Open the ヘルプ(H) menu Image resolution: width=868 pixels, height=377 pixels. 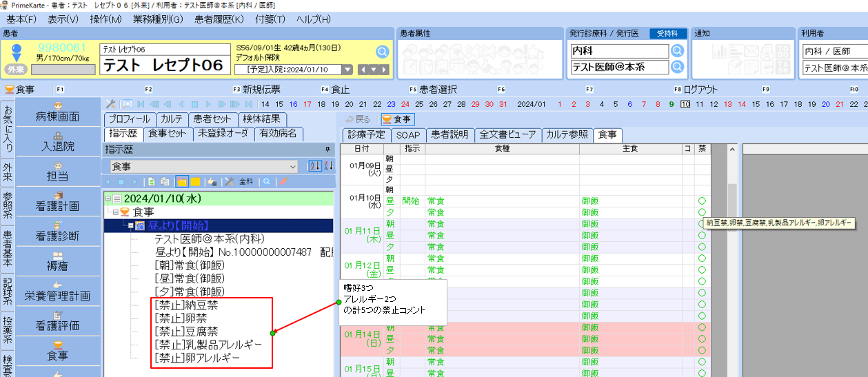313,19
